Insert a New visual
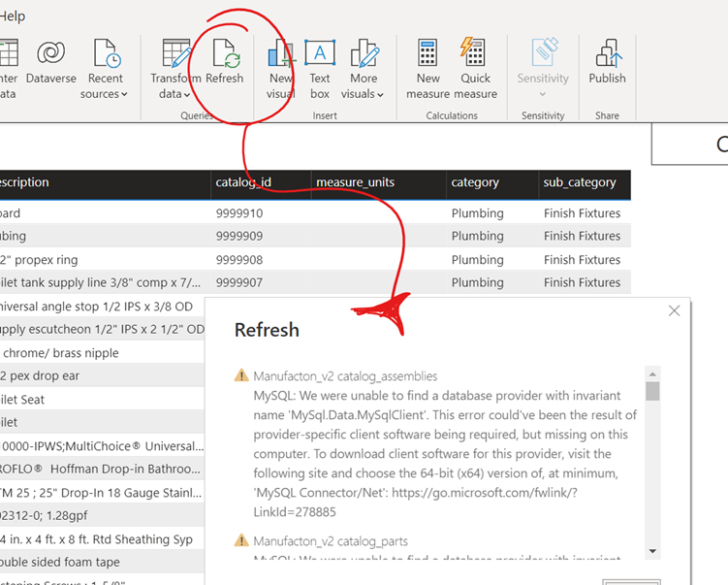 point(281,68)
